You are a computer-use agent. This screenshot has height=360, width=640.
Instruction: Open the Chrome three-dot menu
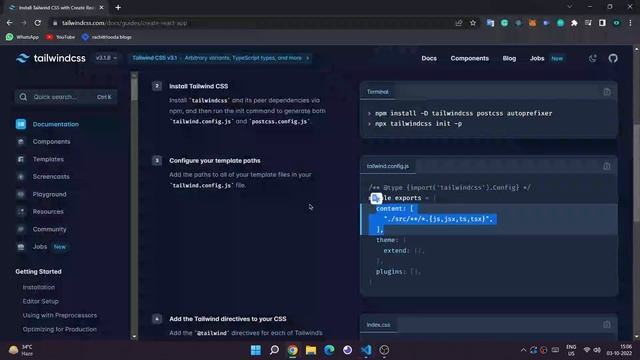[x=631, y=23]
